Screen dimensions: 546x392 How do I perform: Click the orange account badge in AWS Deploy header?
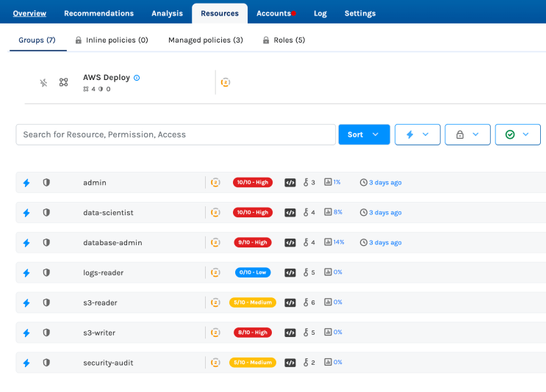point(226,82)
